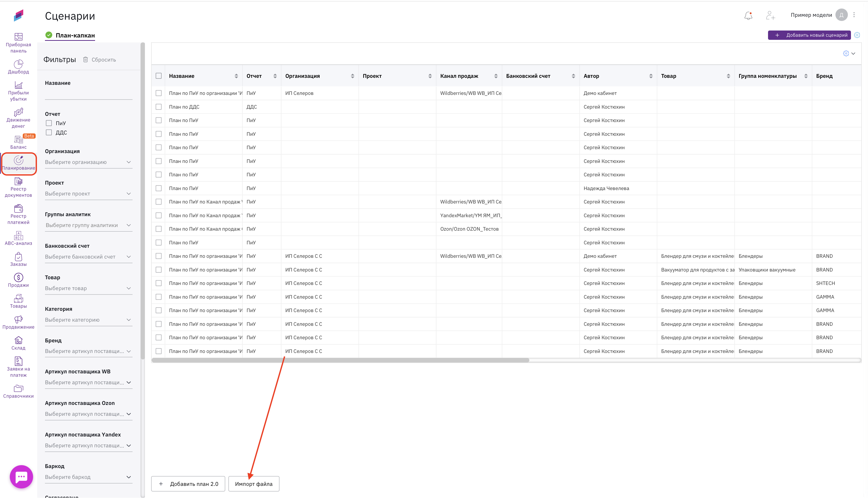868x498 pixels.
Task: Check the ПиУ report filter checkbox
Action: coord(49,123)
